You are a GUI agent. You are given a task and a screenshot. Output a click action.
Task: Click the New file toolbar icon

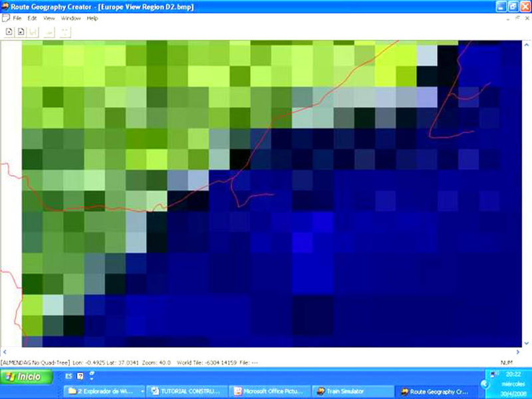(10, 31)
